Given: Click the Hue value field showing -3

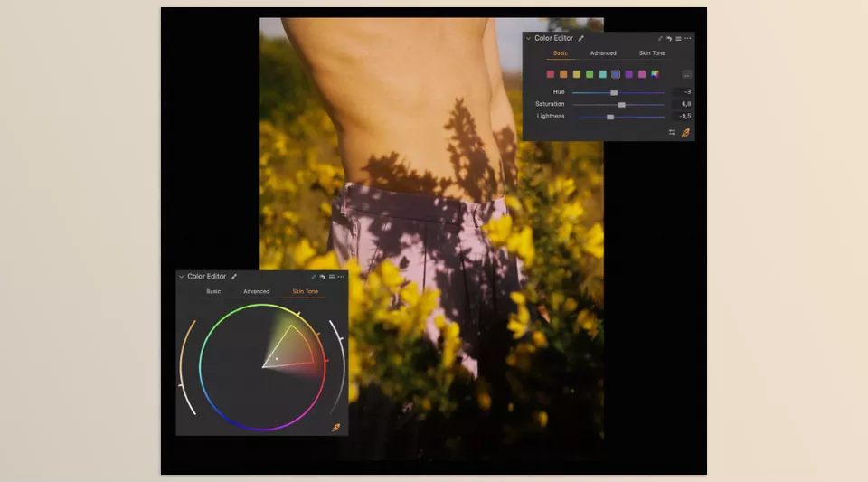Looking at the screenshot, I should [x=682, y=92].
